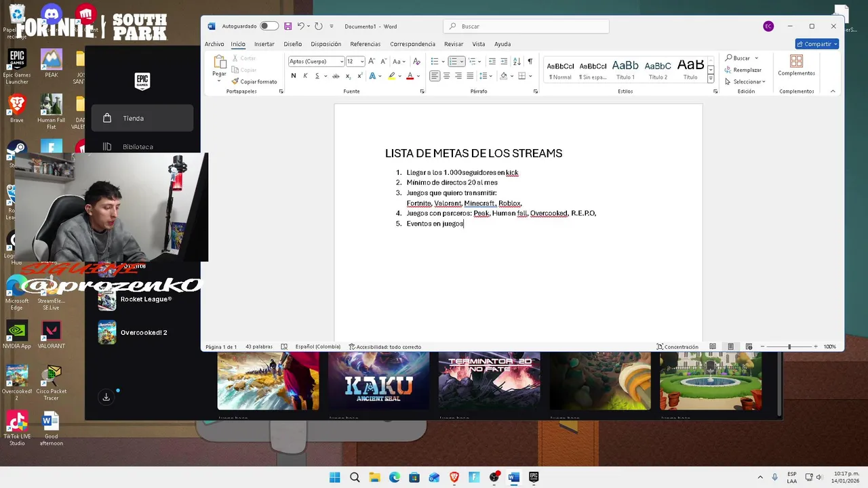This screenshot has width=868, height=488.
Task: Toggle the bulleted list button
Action: tap(435, 61)
